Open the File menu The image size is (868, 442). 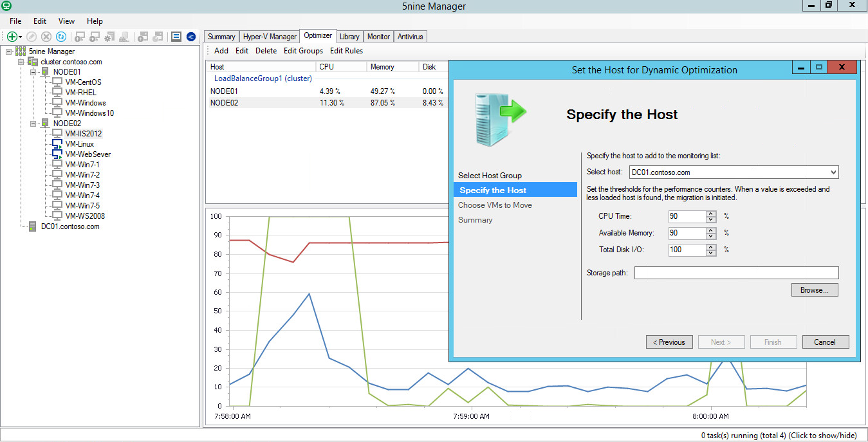(x=15, y=21)
